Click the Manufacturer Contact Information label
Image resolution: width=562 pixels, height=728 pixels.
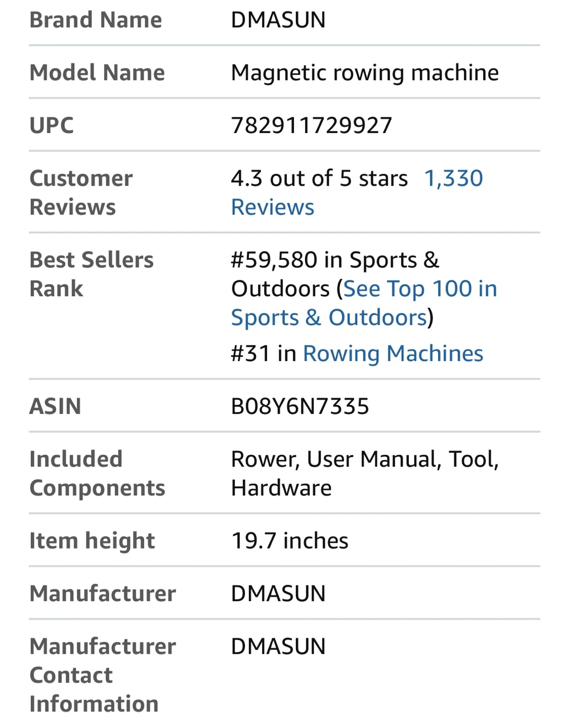pyautogui.click(x=102, y=675)
